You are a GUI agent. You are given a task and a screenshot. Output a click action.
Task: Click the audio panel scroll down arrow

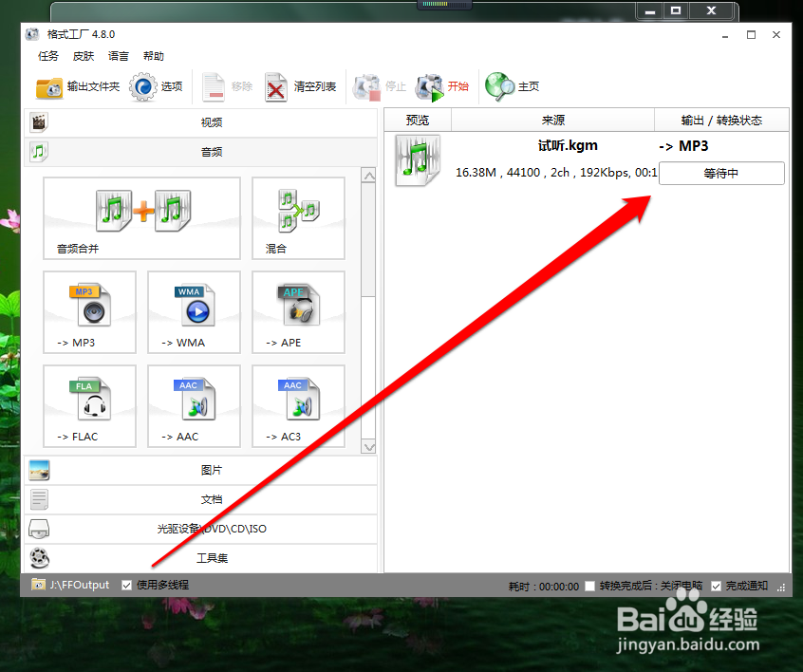[368, 447]
